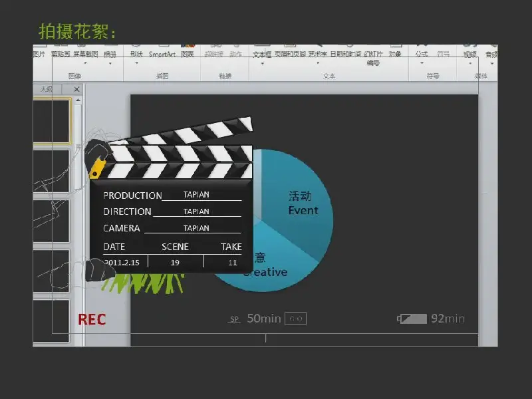Click the SP recording mode label

[x=234, y=319]
